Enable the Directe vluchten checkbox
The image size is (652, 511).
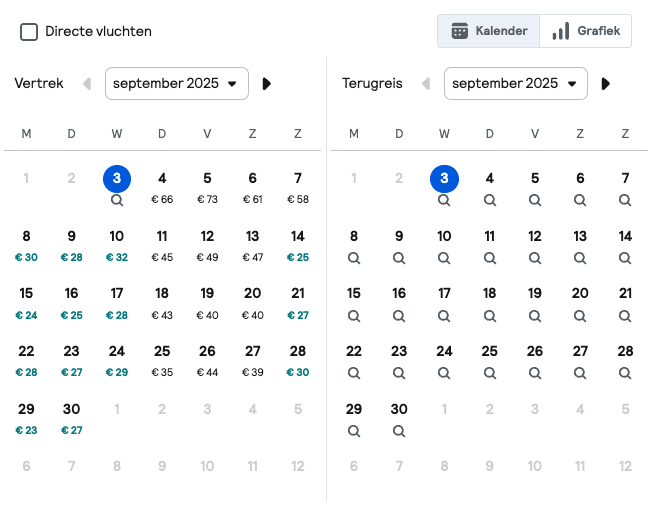30,32
